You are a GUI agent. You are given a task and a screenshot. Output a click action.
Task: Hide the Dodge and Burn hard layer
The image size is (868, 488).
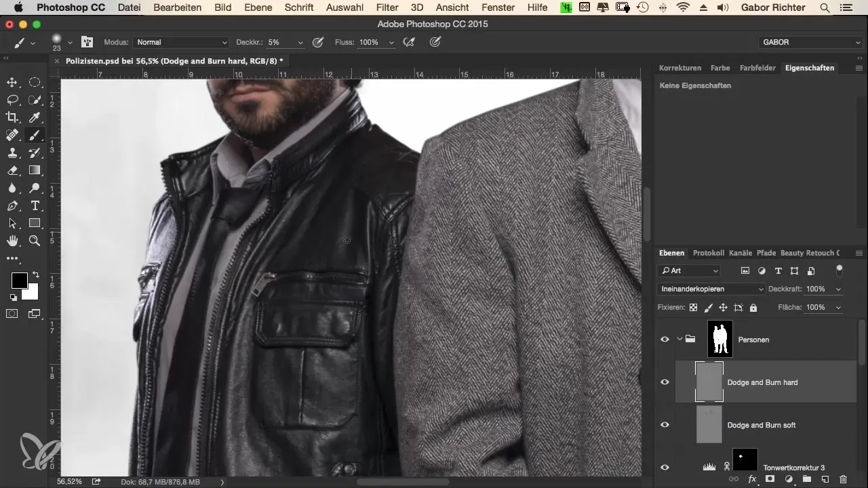[x=665, y=382]
